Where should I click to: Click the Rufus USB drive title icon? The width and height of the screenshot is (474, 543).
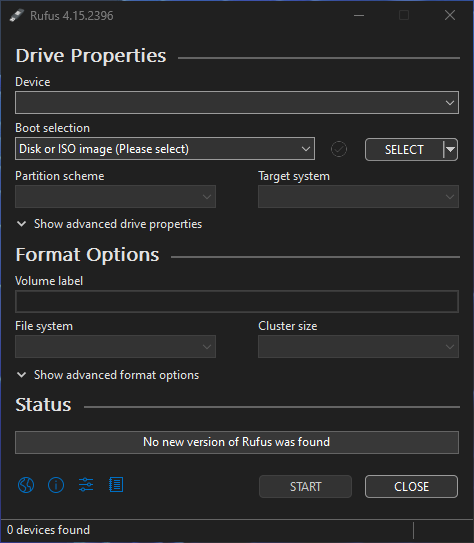(17, 16)
